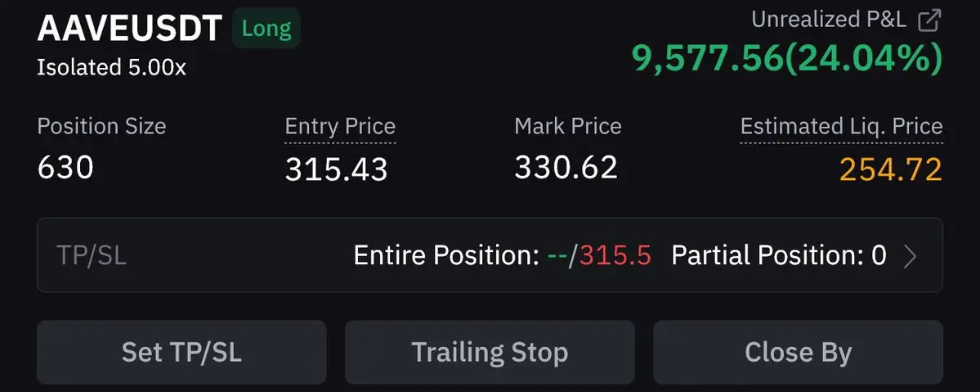Click the underlined Entry Price label
Viewport: 980px width, 392px height.
[x=340, y=127]
